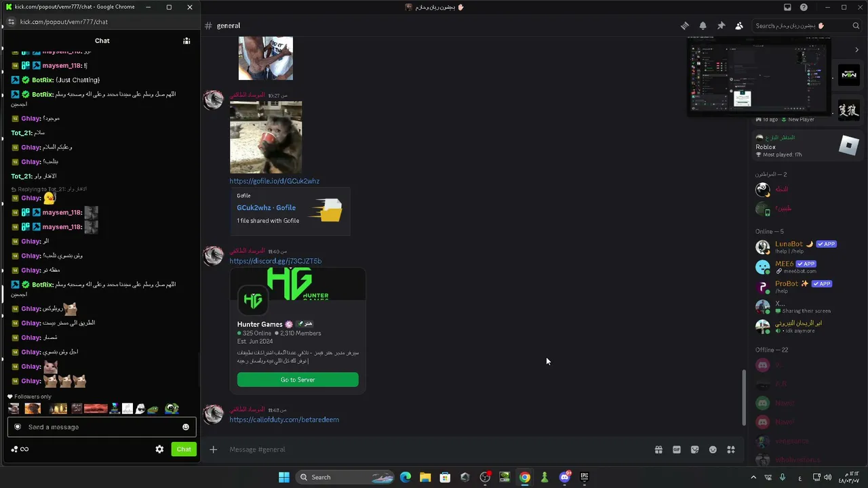Image resolution: width=868 pixels, height=488 pixels.
Task: Switch to Google Chrome on taskbar
Action: [524, 477]
